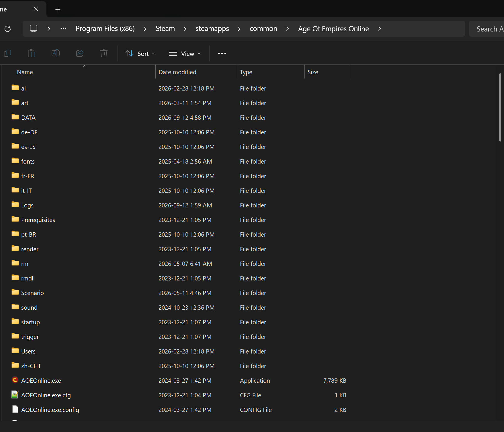Click the 7,789 KB size value
This screenshot has height=432, width=504.
(x=335, y=380)
